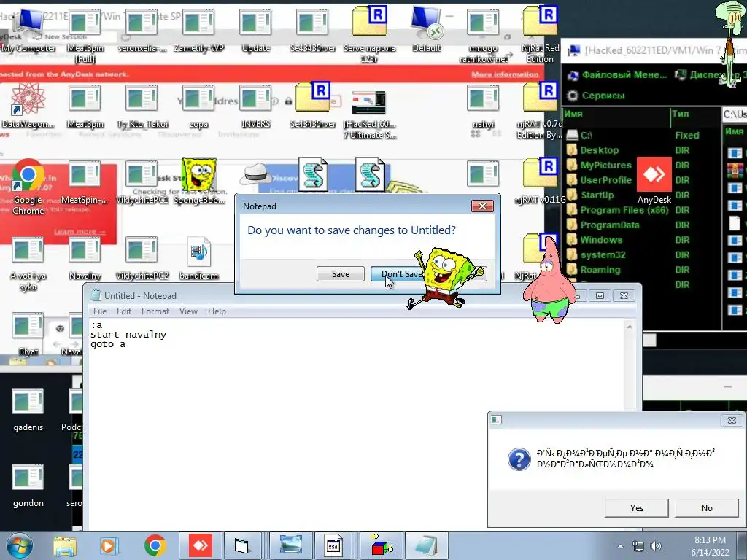The height and width of the screenshot is (560, 747).
Task: Click the Тип column header in file manager
Action: tap(695, 114)
